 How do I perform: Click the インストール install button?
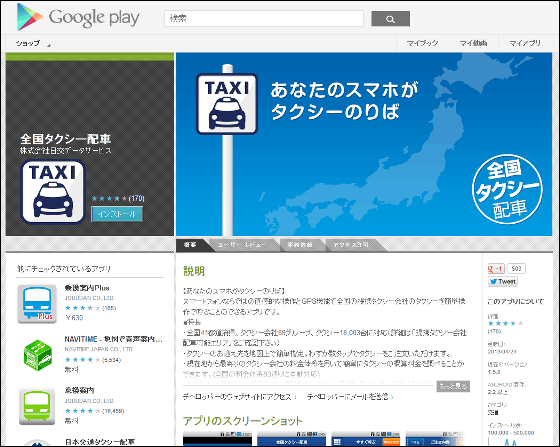point(117,214)
